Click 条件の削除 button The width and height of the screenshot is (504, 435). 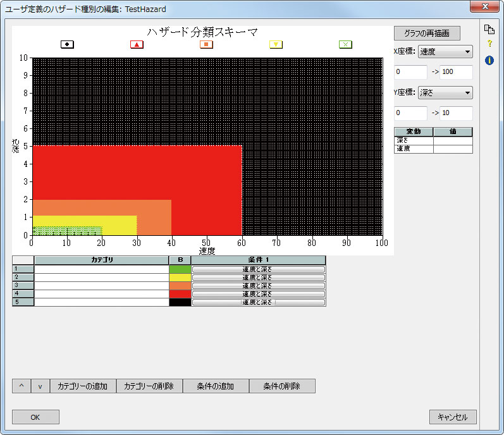[282, 386]
